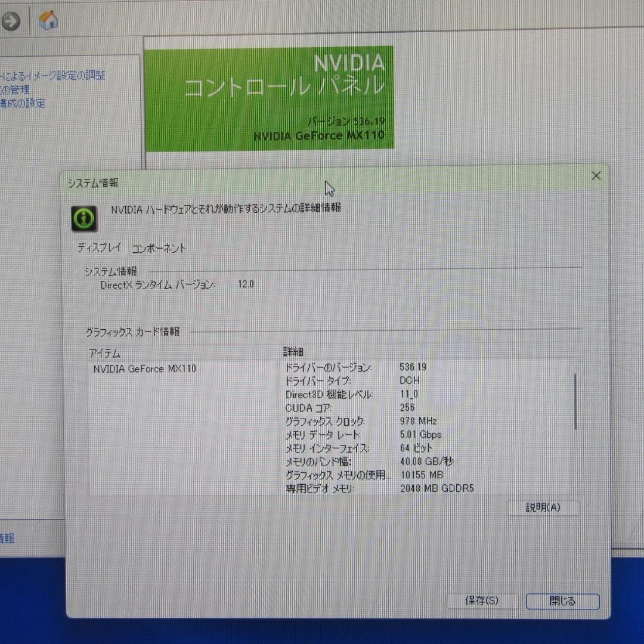Viewport: 644px width, 644px height.
Task: Open イメージ設定の調整 link in sidebar
Action: pos(52,75)
